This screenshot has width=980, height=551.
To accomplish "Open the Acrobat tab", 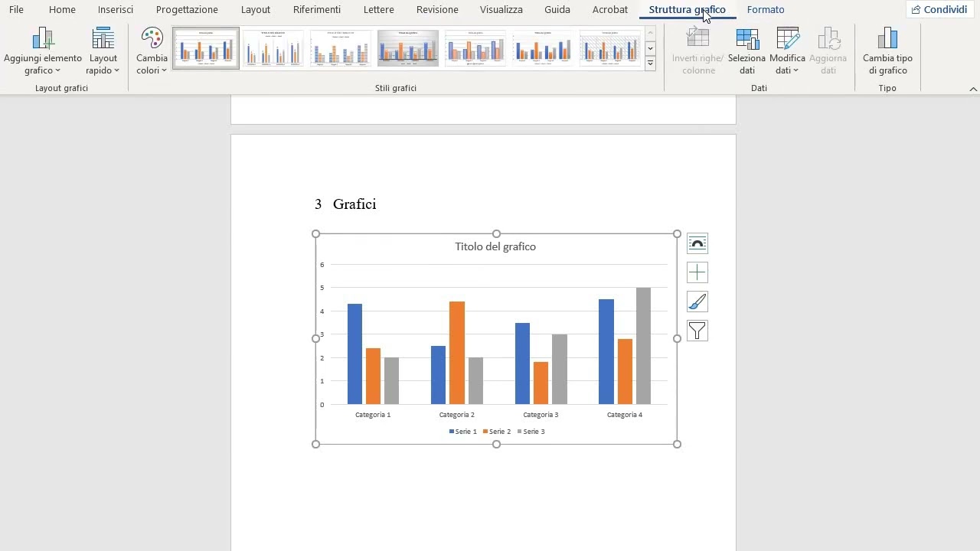I will pyautogui.click(x=610, y=10).
